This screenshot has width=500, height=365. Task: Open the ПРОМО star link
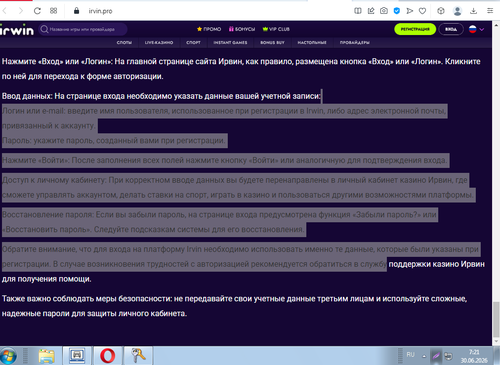coord(209,29)
